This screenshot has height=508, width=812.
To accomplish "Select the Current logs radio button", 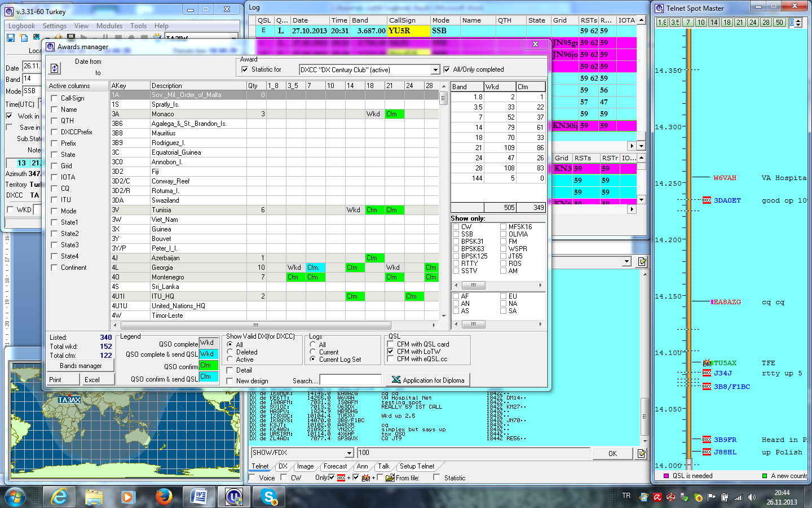I will [313, 352].
